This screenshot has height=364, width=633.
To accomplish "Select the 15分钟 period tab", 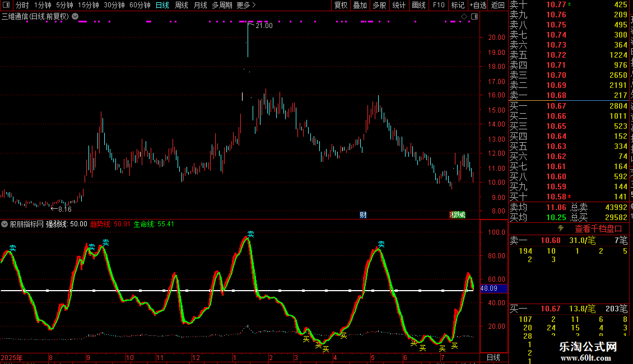I will tap(89, 5).
